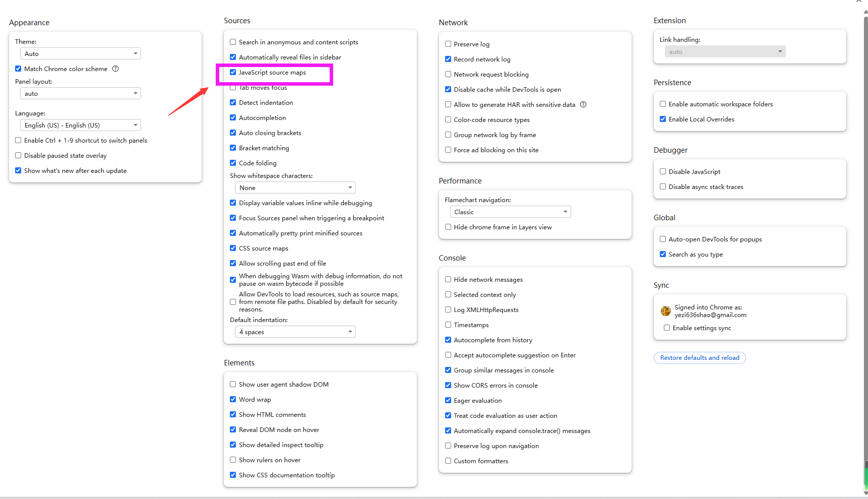Toggle JavaScript source maps checkbox
This screenshot has height=499, width=868.
(233, 73)
